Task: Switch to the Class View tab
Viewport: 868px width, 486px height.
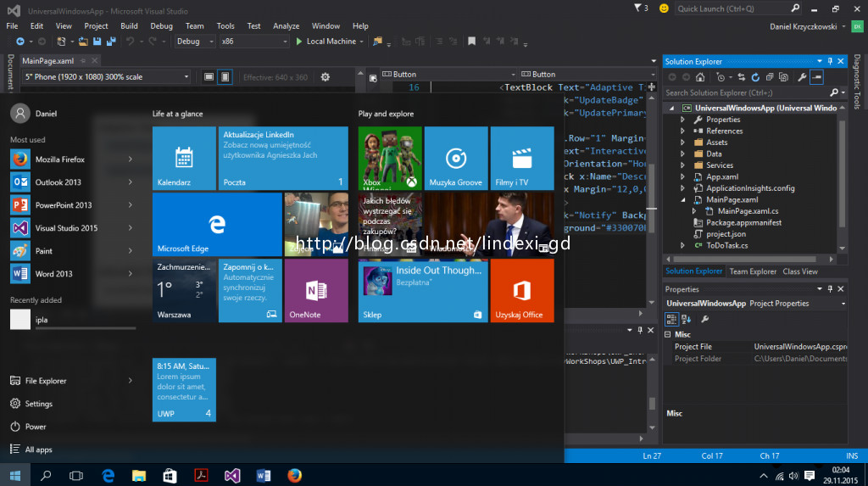Action: coord(800,271)
